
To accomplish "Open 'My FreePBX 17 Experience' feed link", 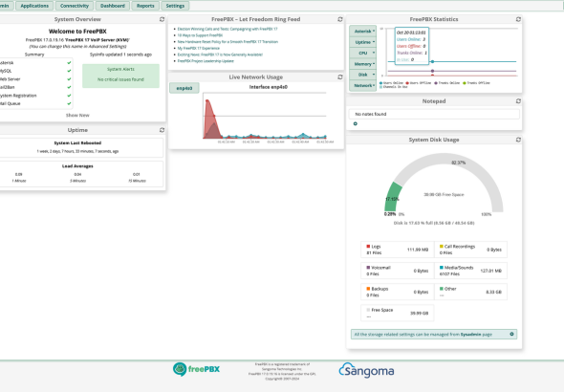I will pyautogui.click(x=199, y=48).
